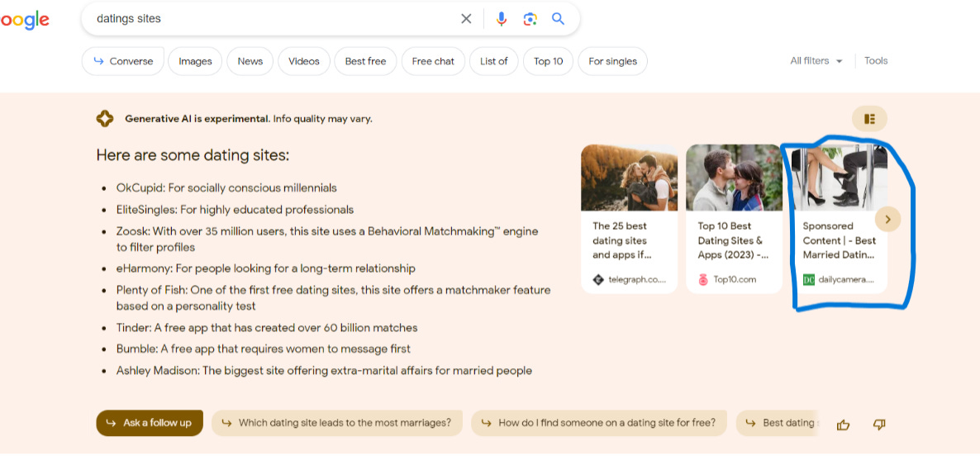The width and height of the screenshot is (980, 470).
Task: Switch to the Videos tab
Action: pyautogui.click(x=304, y=61)
